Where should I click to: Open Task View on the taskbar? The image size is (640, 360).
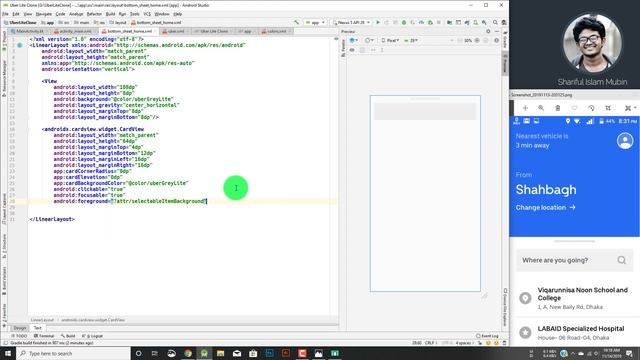pos(155,353)
